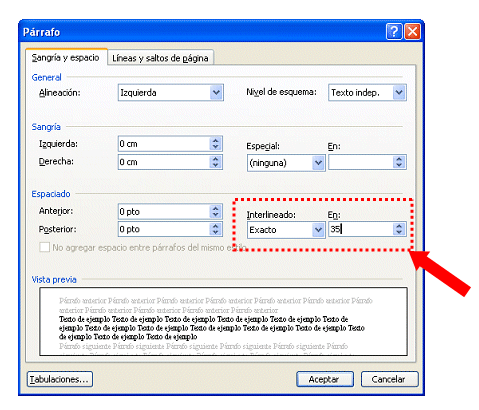Select the Sangría y espacio tab
Image resolution: width=479 pixels, height=410 pixels.
66,57
